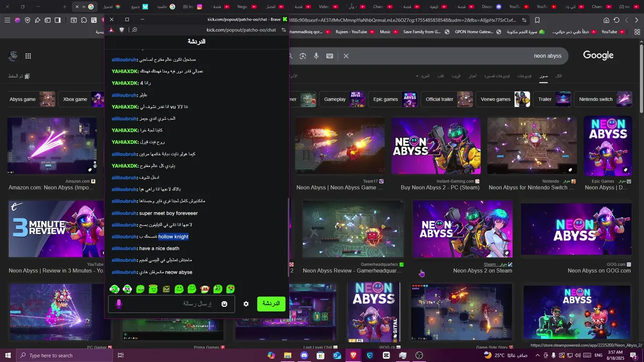Click kick.com/popout address bar text

241,30
